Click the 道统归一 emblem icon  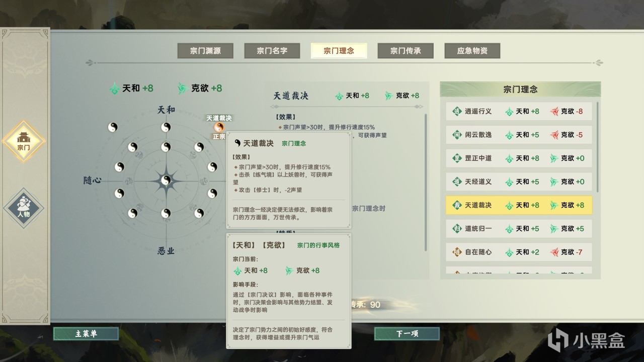pyautogui.click(x=457, y=228)
